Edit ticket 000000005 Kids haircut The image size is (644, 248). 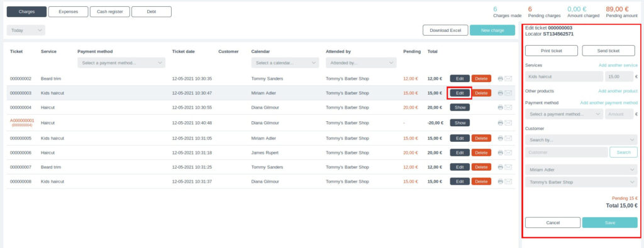pos(460,138)
